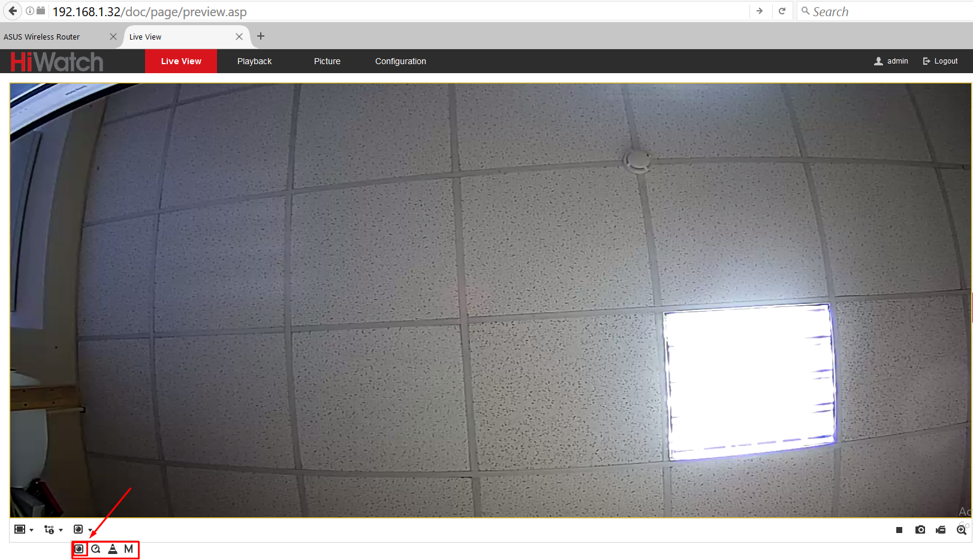The image size is (973, 560).
Task: Open a new browser tab
Action: click(x=261, y=36)
